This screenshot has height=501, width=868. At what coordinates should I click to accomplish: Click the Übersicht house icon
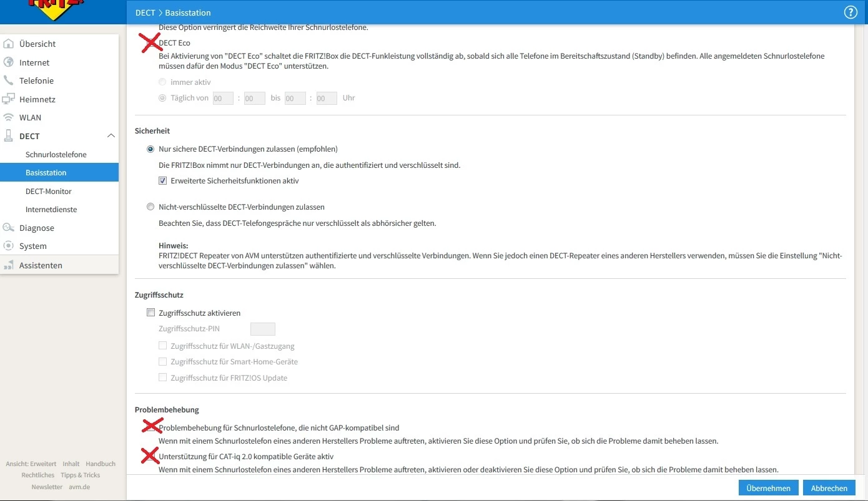pos(8,44)
